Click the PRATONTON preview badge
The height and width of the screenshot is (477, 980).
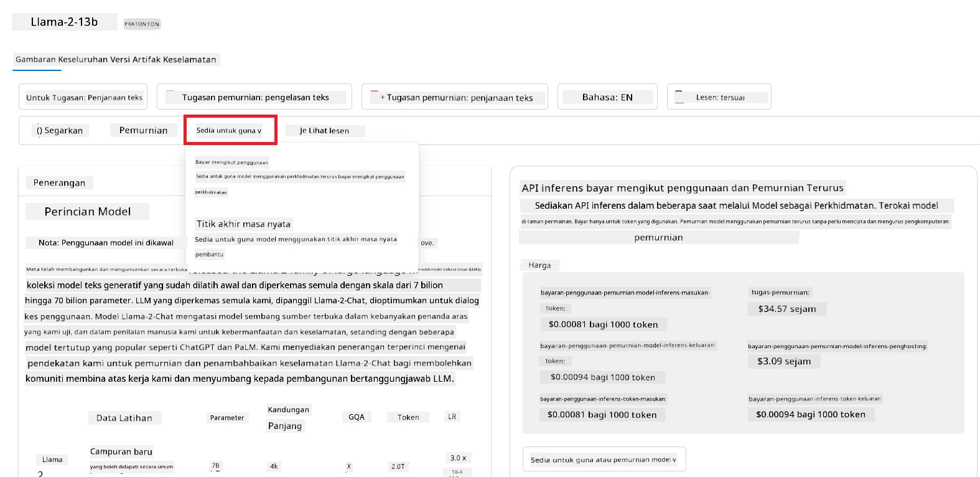[x=142, y=24]
